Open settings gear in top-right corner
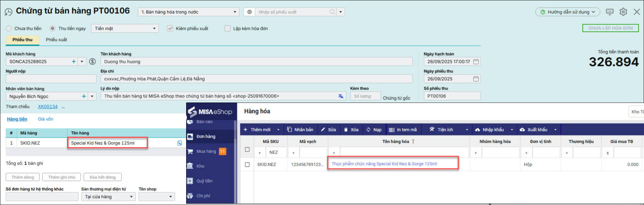This screenshot has height=205, width=644. click(623, 12)
